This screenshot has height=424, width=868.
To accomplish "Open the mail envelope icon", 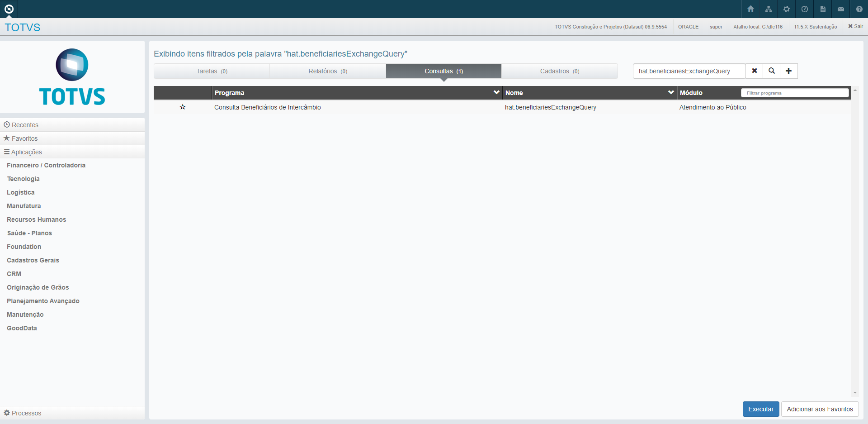I will point(841,9).
